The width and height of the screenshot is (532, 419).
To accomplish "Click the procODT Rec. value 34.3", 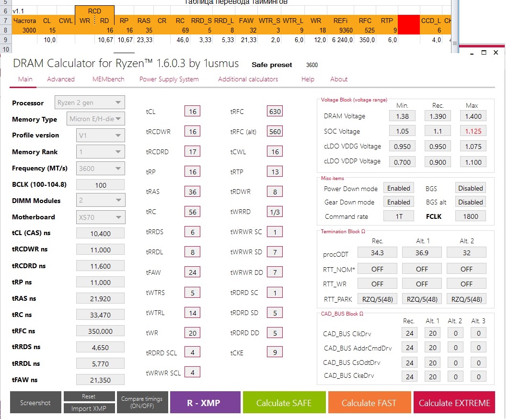I will 377,252.
